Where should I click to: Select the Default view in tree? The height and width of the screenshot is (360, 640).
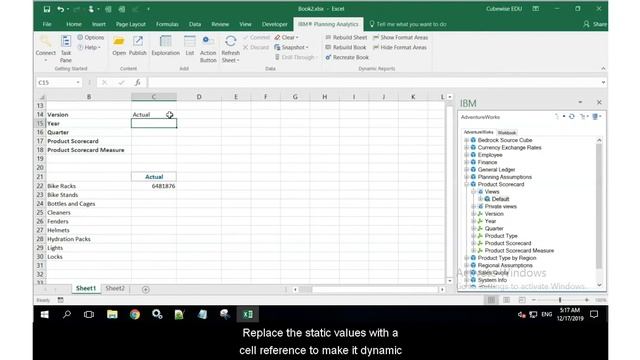(500, 199)
